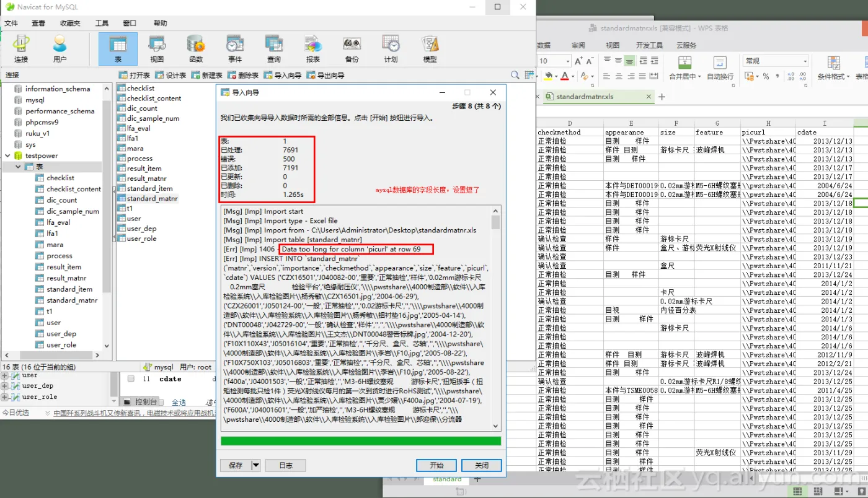
Task: Open the 查看 menu in Navicat
Action: click(x=38, y=23)
